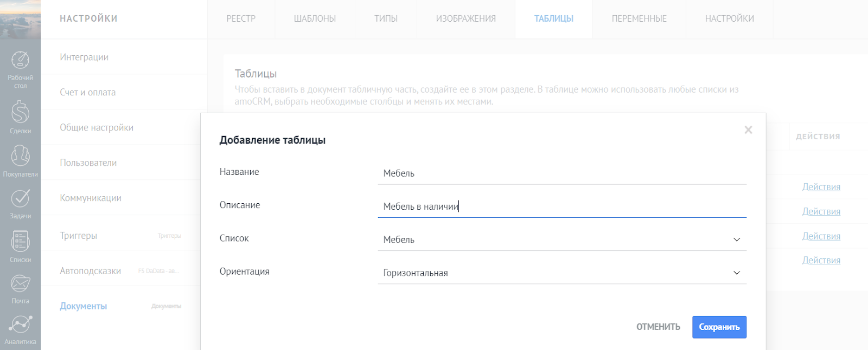Click the Сохранить button

pos(719,327)
